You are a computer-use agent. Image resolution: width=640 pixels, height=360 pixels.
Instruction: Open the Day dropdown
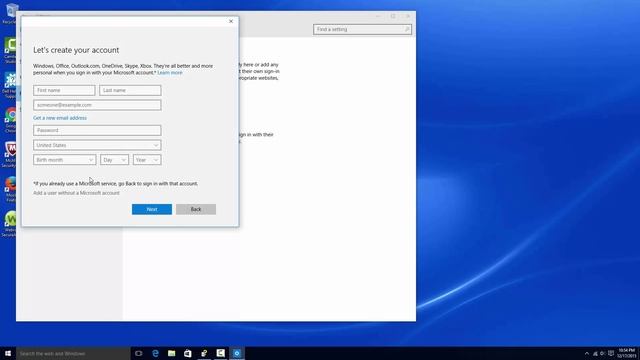pos(114,160)
